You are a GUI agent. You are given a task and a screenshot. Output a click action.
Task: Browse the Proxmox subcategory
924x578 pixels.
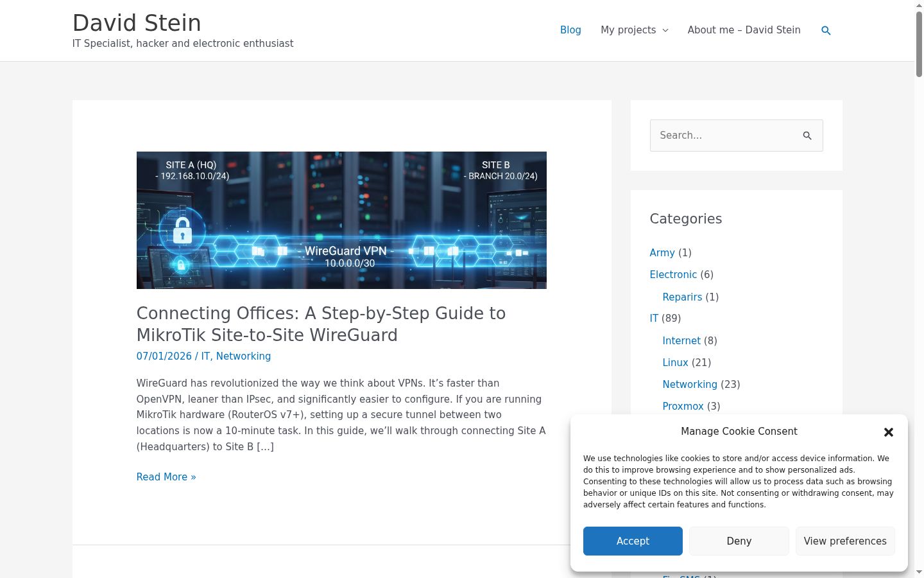tap(683, 406)
